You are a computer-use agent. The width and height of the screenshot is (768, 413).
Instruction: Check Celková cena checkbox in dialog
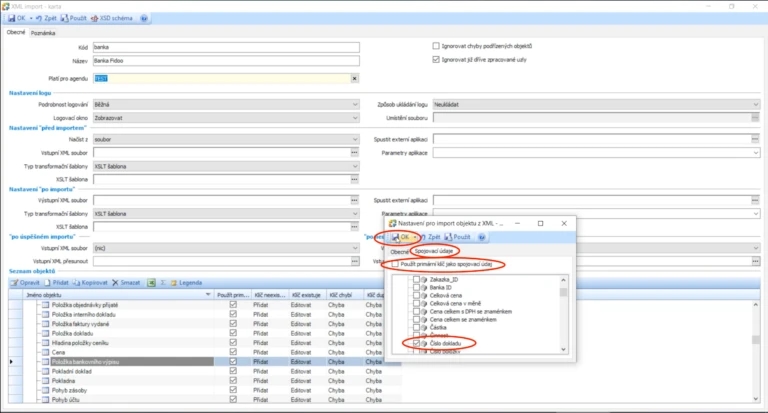click(x=416, y=295)
